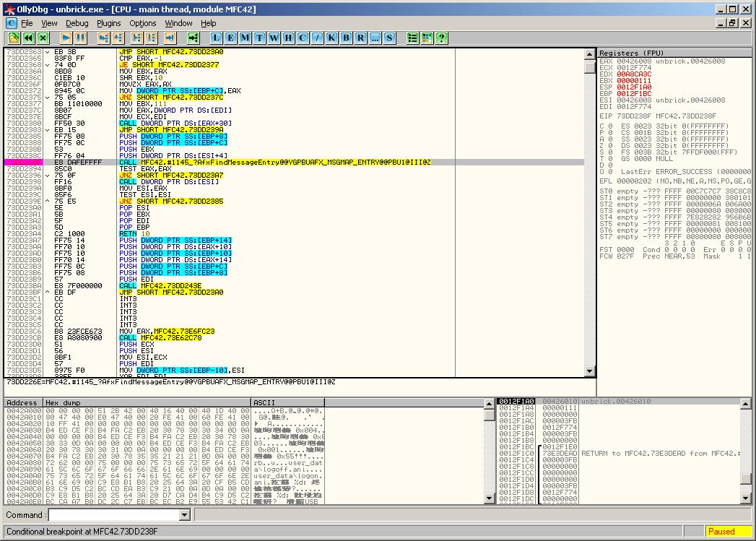Open the CPU (C) window icon

coord(303,38)
